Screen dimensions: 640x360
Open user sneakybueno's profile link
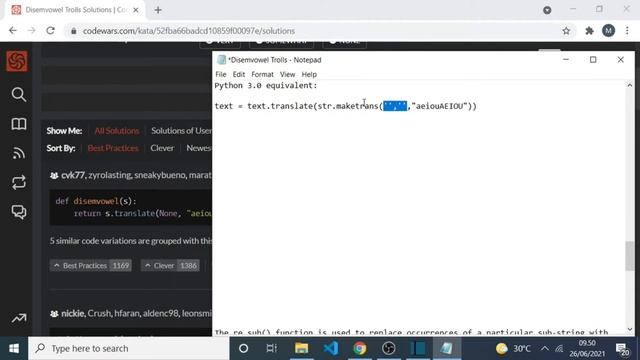click(x=160, y=175)
